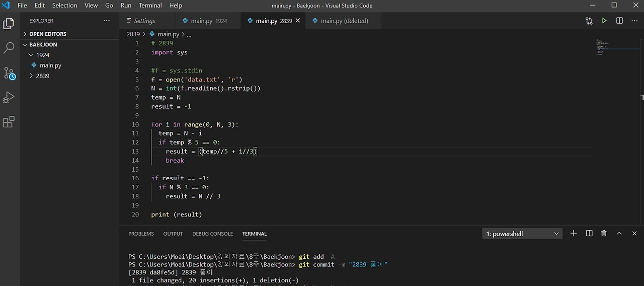Click the 'import sys' code line
The height and width of the screenshot is (286, 644).
pyautogui.click(x=169, y=52)
